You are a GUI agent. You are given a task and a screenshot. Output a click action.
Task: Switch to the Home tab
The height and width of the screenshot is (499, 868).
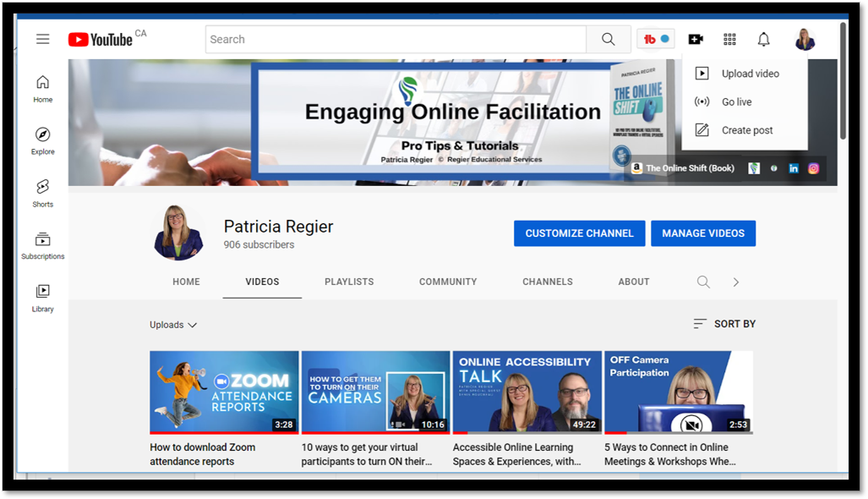[x=186, y=282]
